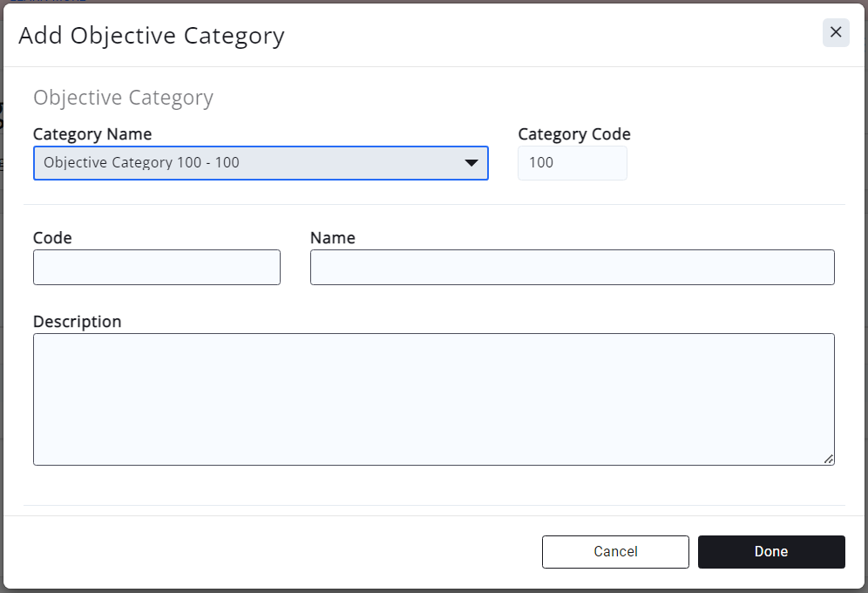Image resolution: width=868 pixels, height=593 pixels.
Task: Click the dropdown arrow beside Objective Category 100 - 100
Action: tap(471, 163)
